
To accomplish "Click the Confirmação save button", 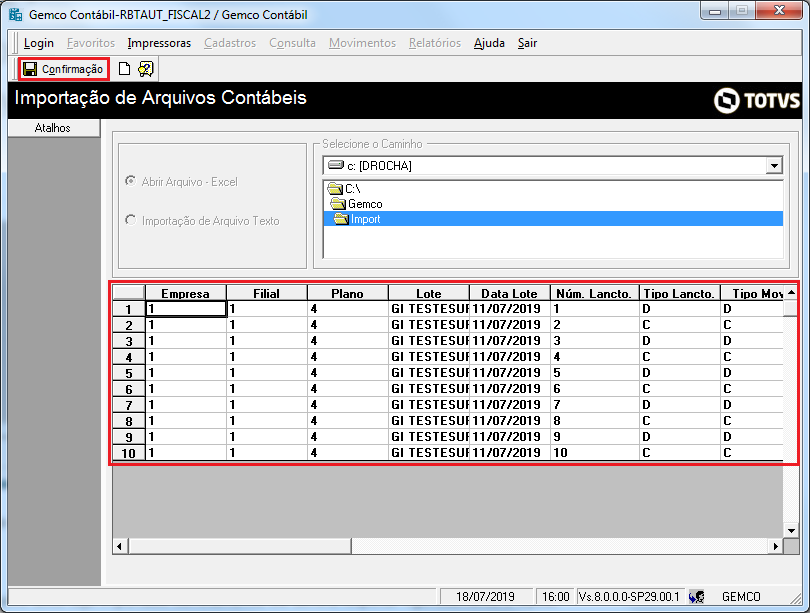I will point(64,69).
